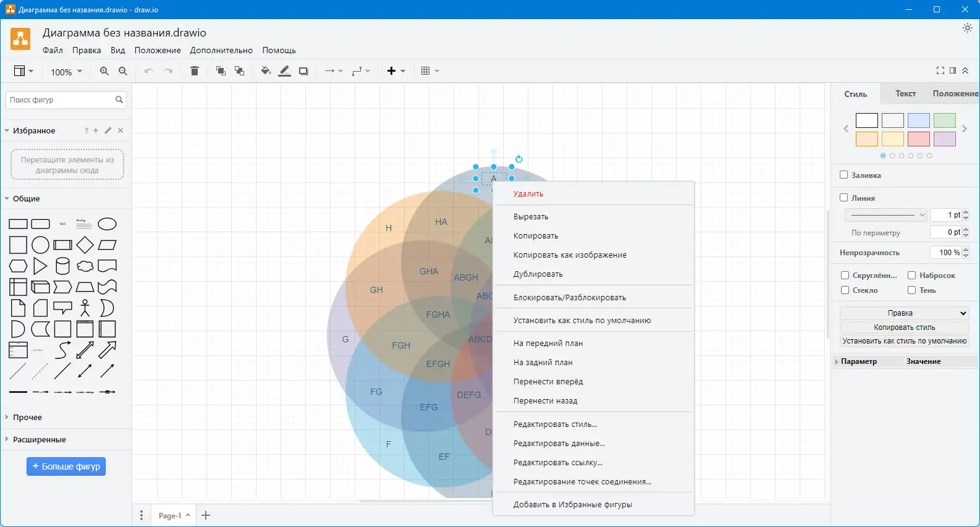Viewport: 980px width, 527px height.
Task: Open the Дополнительно menu
Action: (x=221, y=50)
